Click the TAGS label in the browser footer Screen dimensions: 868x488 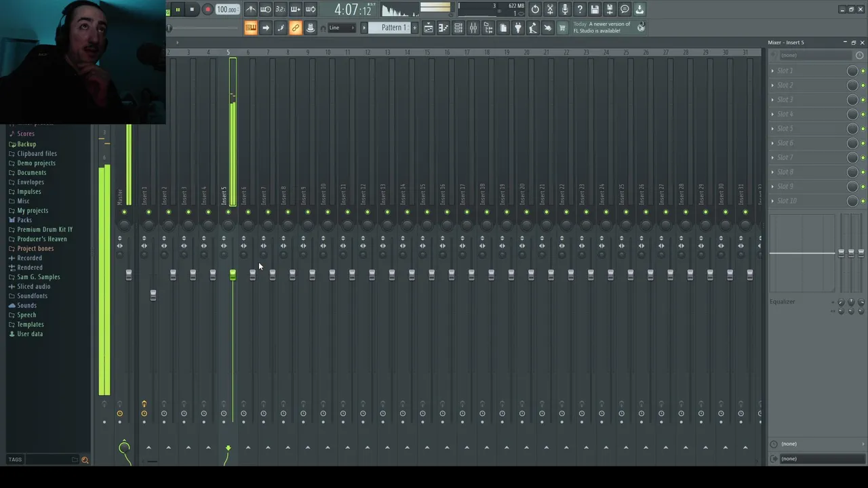tap(15, 460)
